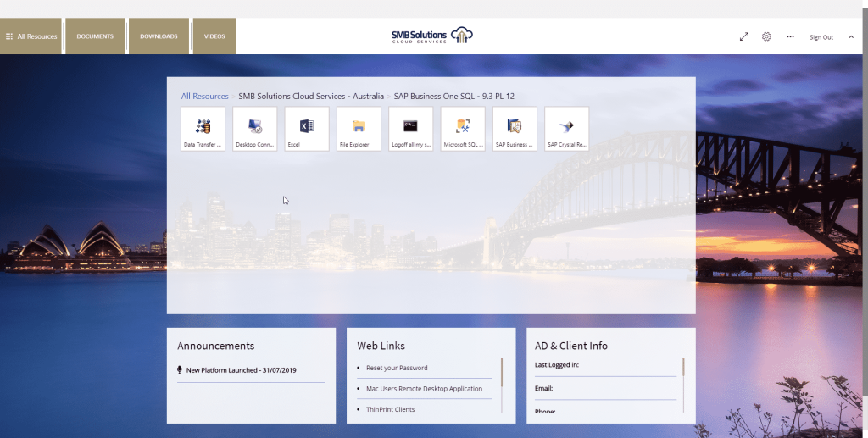The width and height of the screenshot is (868, 438).
Task: Click SAP Business One SQL - 9.3 PL 12 breadcrumb
Action: click(x=454, y=97)
